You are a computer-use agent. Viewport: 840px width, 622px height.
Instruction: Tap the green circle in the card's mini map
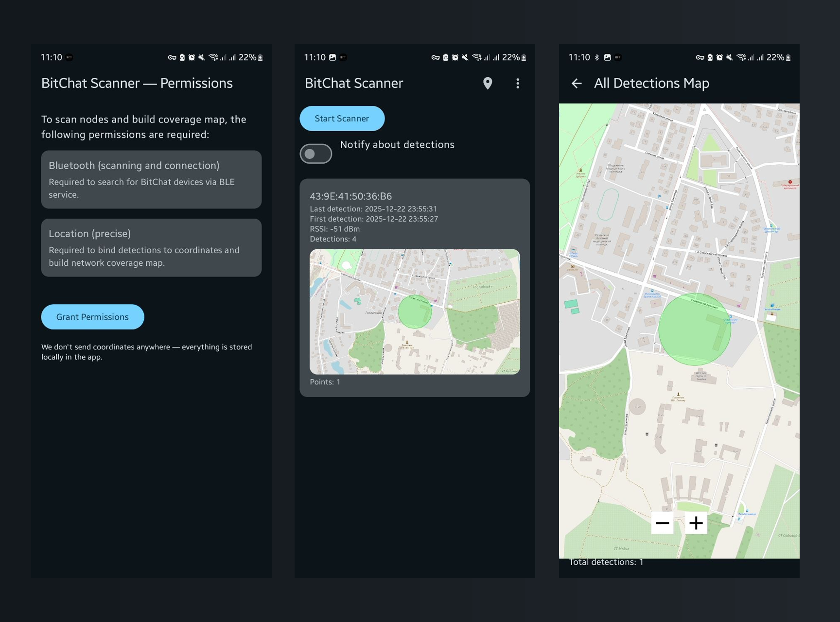coord(415,311)
